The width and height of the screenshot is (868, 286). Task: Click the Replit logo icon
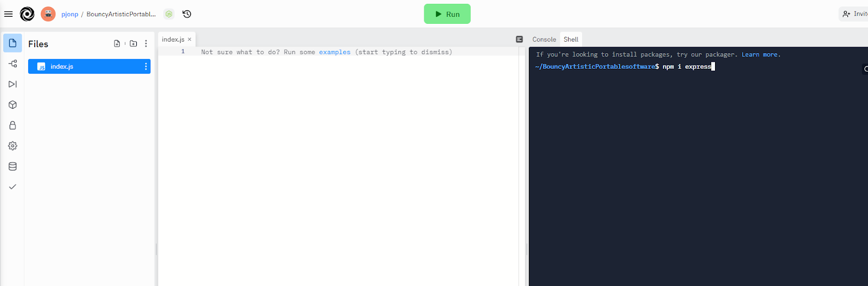(x=27, y=14)
